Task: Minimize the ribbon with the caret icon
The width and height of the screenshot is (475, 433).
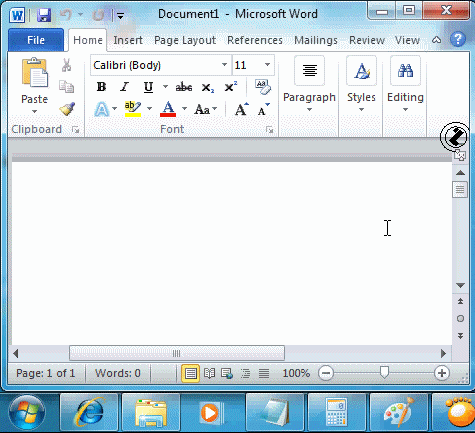Action: click(x=437, y=40)
